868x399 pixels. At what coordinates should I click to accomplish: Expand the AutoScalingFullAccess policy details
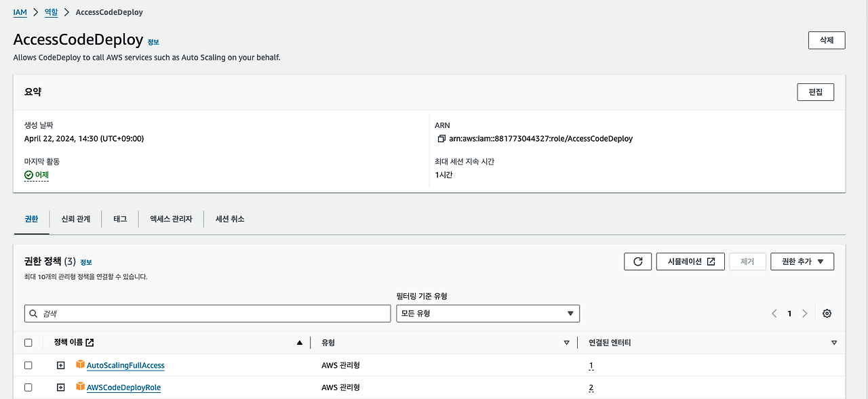pos(60,365)
